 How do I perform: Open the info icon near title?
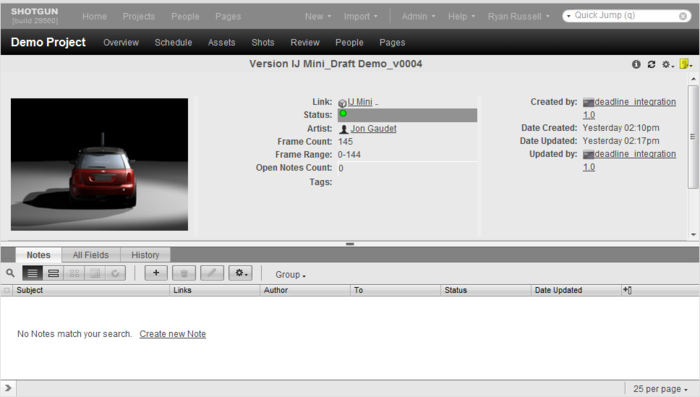tap(636, 64)
